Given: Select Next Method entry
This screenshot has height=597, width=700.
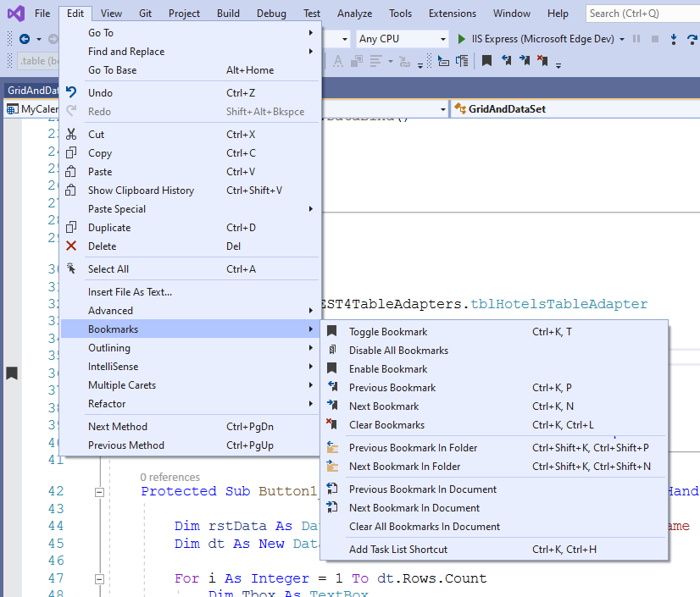Looking at the screenshot, I should click(x=191, y=427).
